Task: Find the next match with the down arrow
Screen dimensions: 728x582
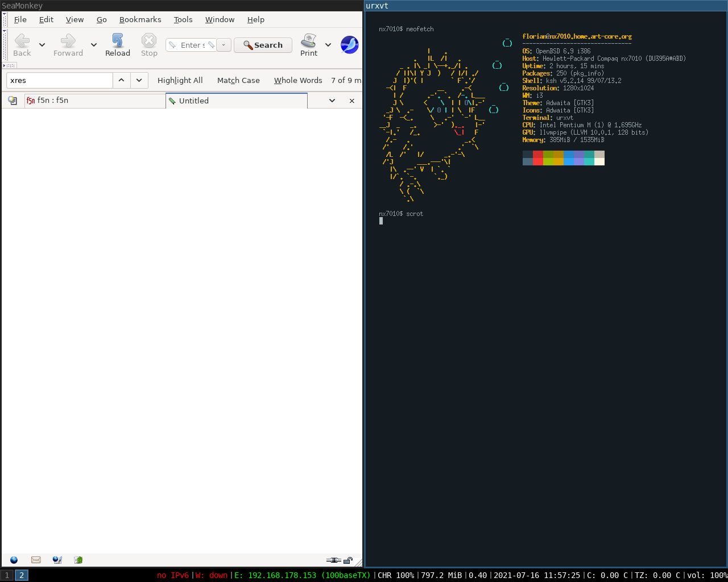Action: point(139,80)
